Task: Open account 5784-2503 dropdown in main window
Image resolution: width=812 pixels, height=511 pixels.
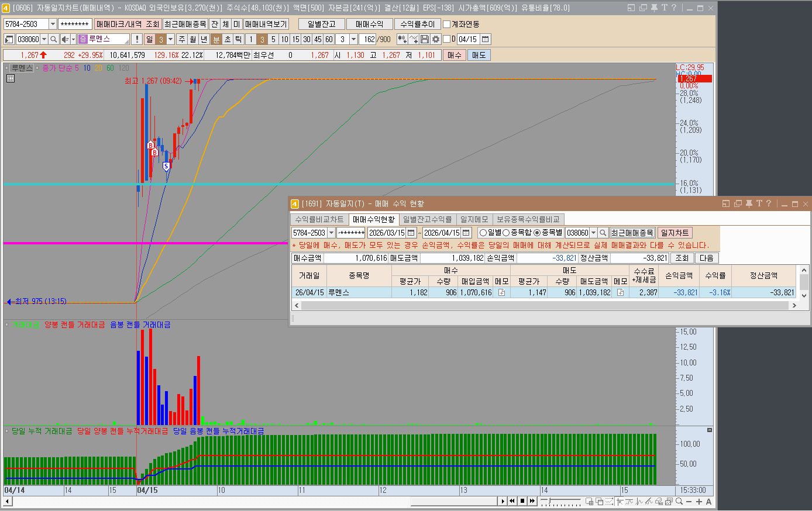Action: coord(53,24)
